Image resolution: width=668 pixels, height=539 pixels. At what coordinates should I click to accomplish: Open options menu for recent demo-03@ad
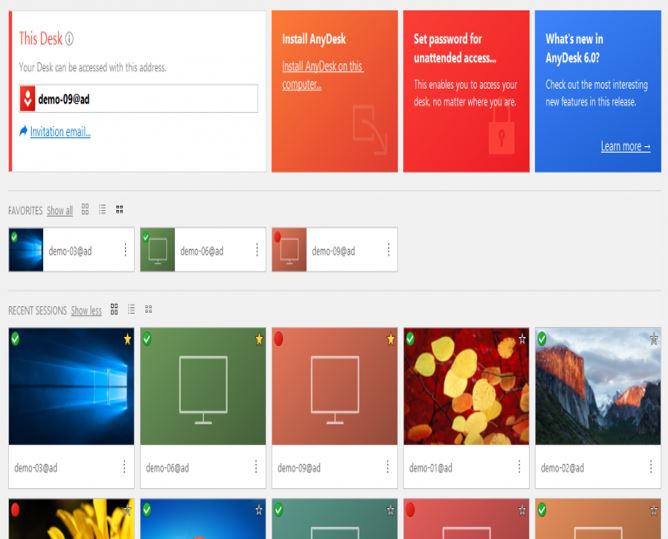[124, 467]
